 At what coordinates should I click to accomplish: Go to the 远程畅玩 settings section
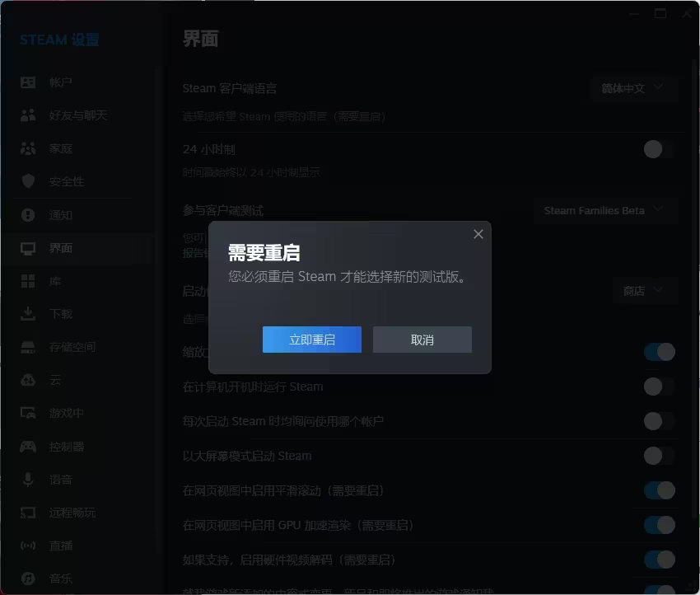pos(72,513)
